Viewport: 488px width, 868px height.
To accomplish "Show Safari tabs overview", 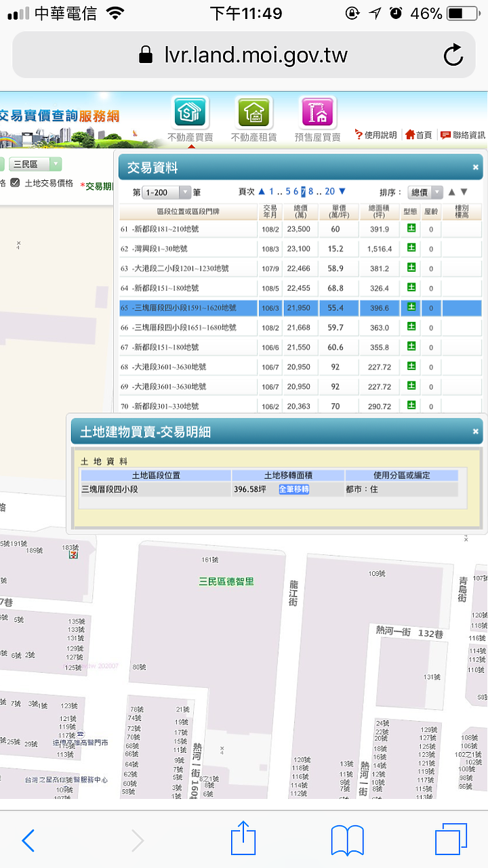I will point(451,840).
